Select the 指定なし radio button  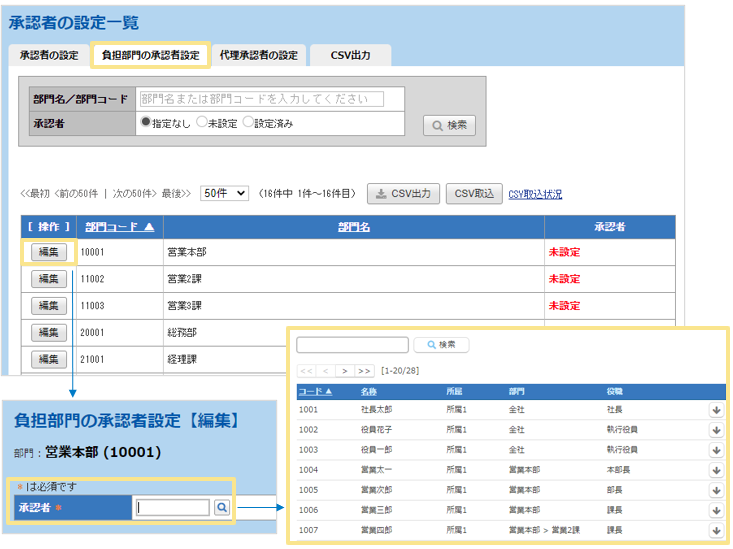[145, 123]
